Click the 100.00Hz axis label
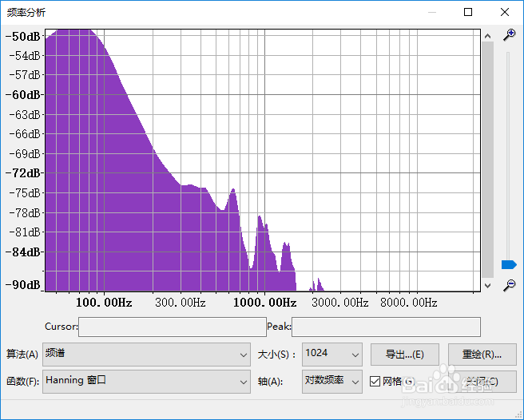 (104, 303)
